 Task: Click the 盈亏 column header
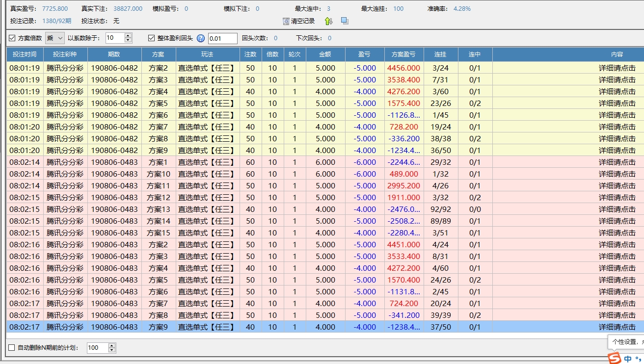(x=365, y=54)
